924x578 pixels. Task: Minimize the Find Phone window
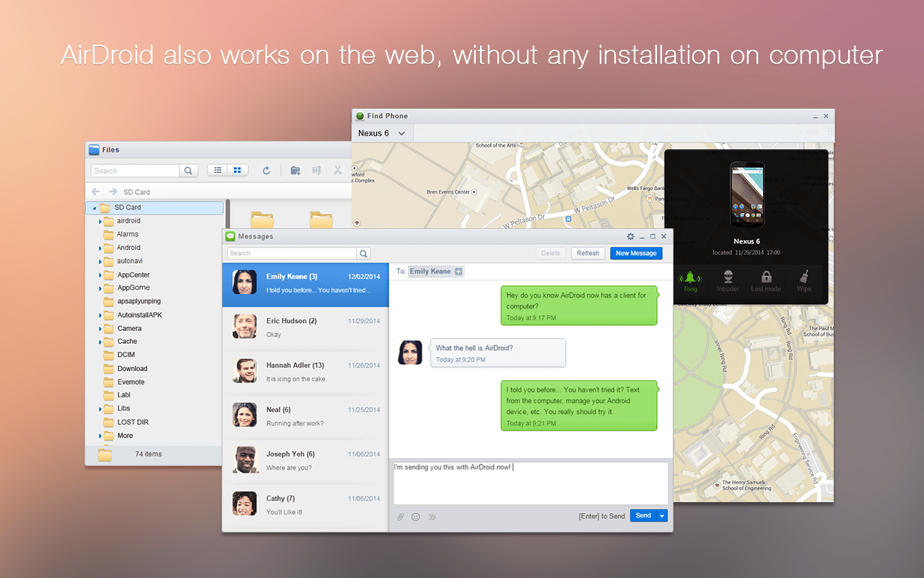point(816,116)
